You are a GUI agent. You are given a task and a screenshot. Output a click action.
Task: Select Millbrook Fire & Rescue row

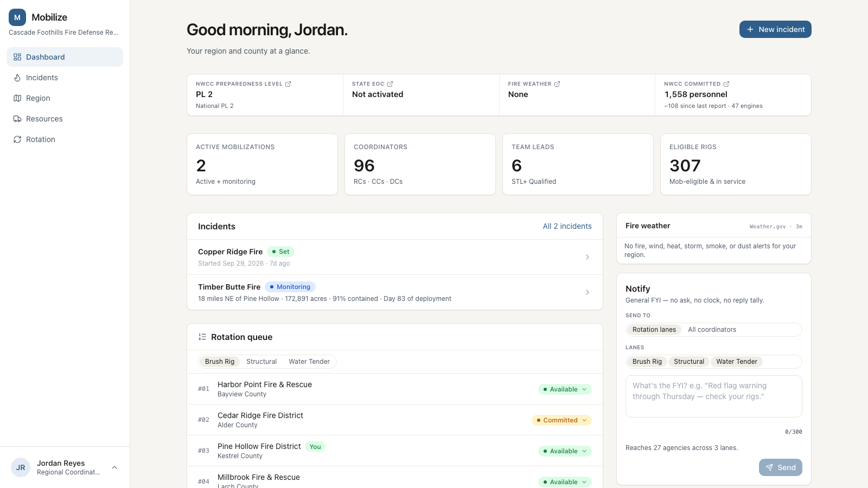point(395,478)
